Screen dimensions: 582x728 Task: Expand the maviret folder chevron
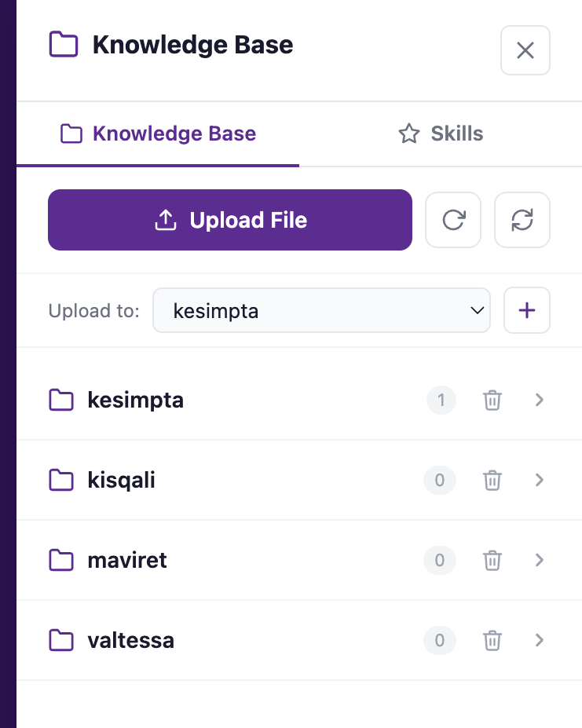coord(540,560)
